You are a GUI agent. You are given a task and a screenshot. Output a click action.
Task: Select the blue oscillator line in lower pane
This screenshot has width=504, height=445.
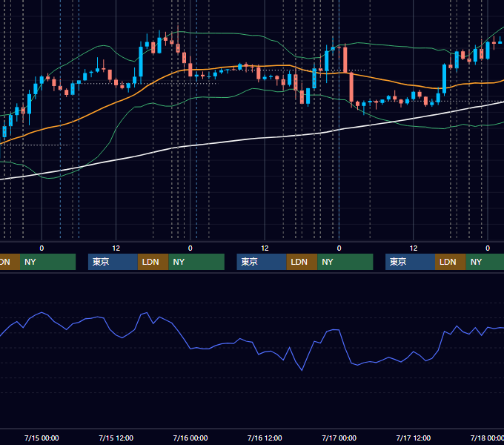[x=251, y=343]
